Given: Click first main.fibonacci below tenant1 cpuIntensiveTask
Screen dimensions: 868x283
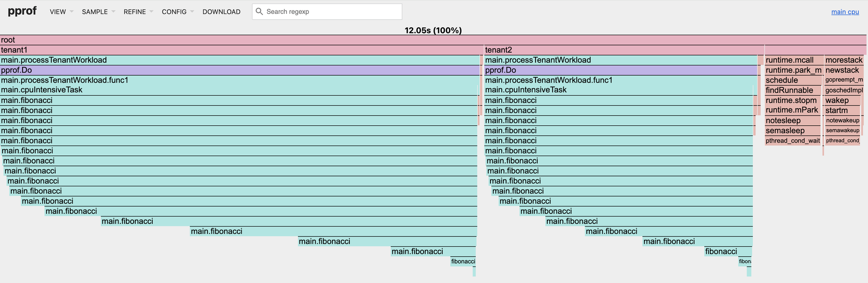Looking at the screenshot, I should (x=239, y=100).
